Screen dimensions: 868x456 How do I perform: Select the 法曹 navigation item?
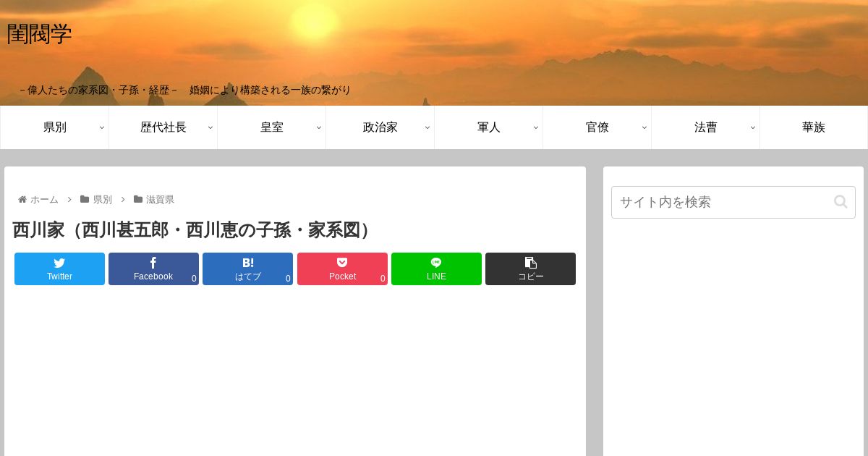(705, 127)
